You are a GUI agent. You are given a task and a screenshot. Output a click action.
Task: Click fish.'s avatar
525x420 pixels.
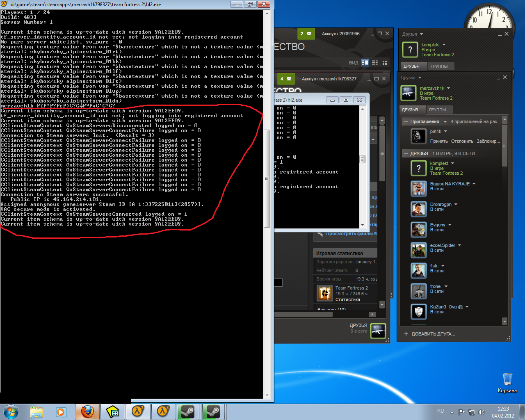point(419,271)
